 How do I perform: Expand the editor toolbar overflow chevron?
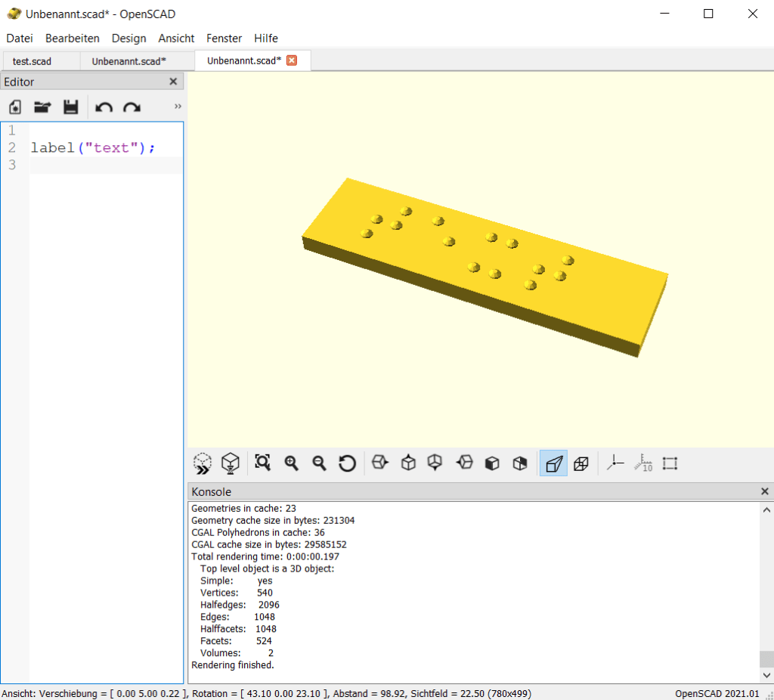click(177, 107)
